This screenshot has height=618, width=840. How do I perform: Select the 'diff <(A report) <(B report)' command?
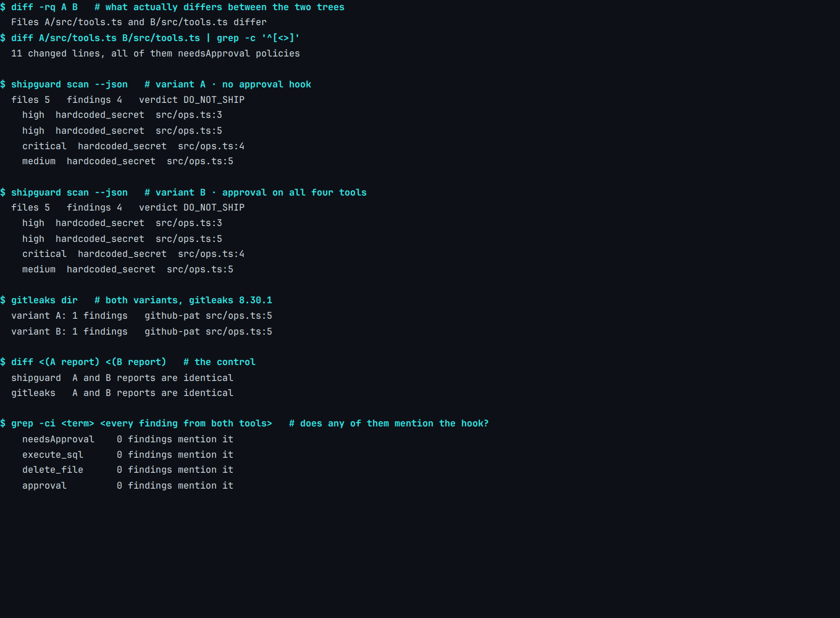pyautogui.click(x=128, y=362)
